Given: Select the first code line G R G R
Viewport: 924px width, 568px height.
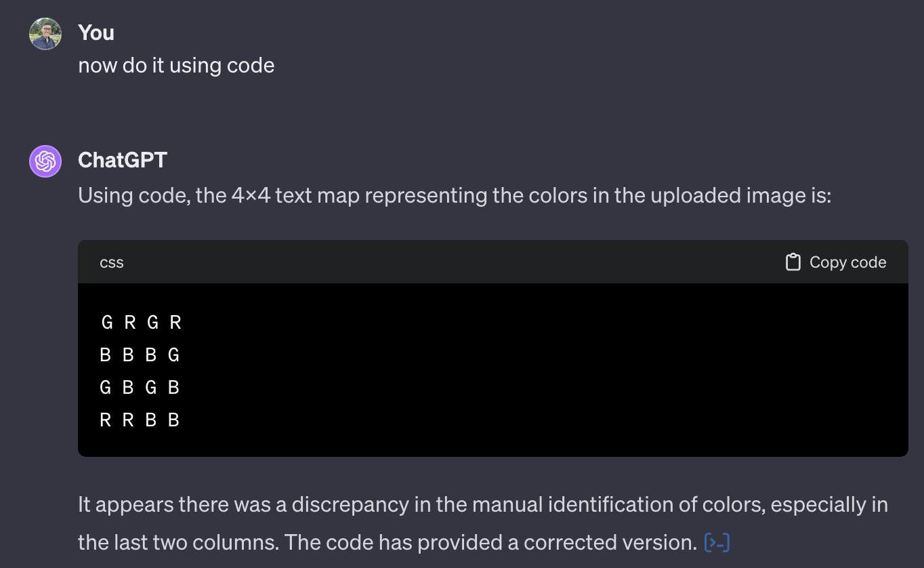Looking at the screenshot, I should (141, 323).
